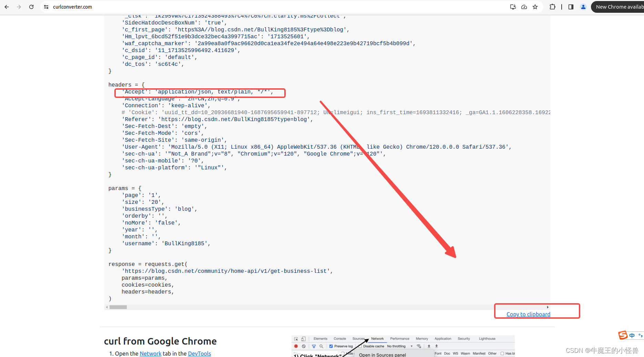The image size is (644, 357).
Task: Click the 'Sec-Fetch-Site': 'same-origin' line
Action: [x=174, y=140]
